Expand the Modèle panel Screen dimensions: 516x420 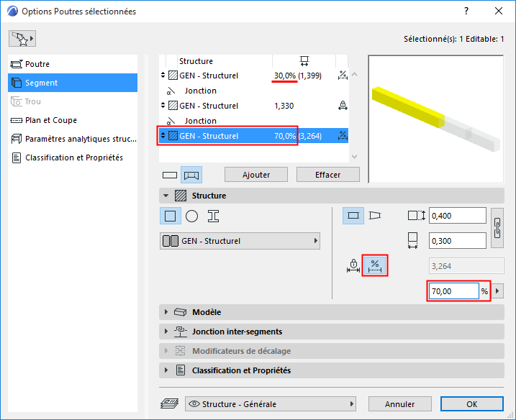click(331, 312)
